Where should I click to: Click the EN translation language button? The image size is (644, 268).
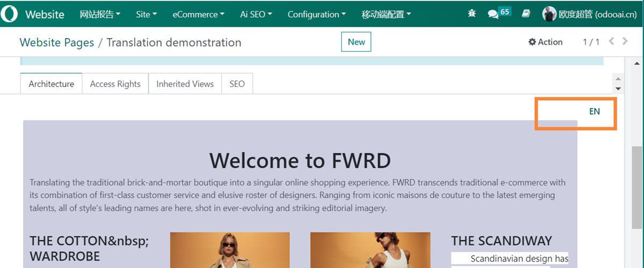(x=594, y=111)
